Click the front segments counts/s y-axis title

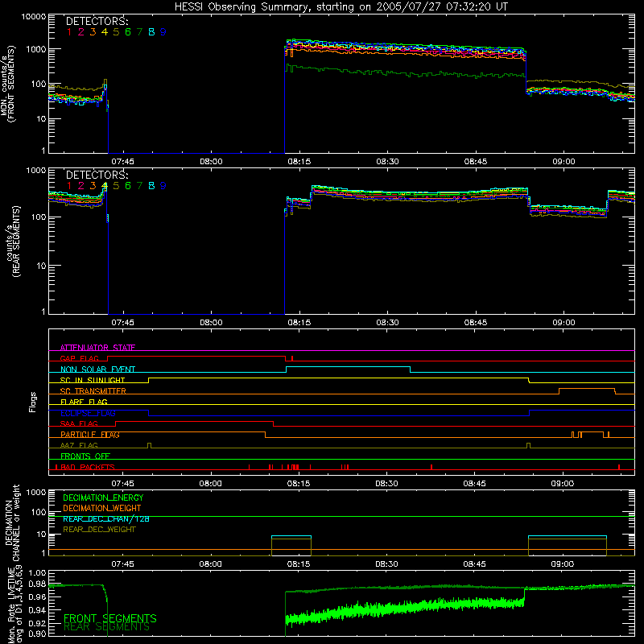tap(7, 84)
